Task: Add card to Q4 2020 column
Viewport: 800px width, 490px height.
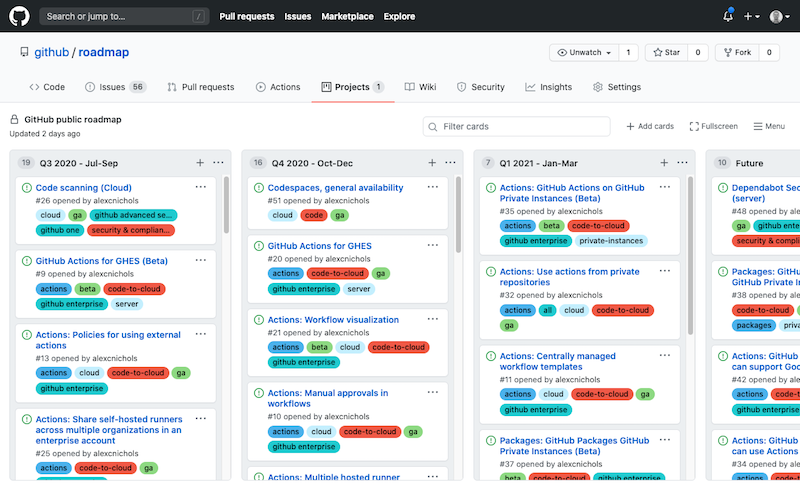Action: pyautogui.click(x=432, y=162)
